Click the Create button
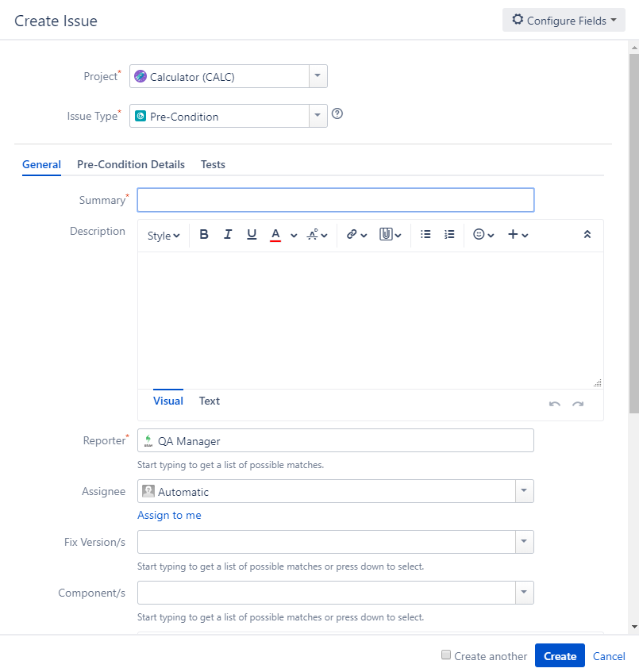The height and width of the screenshot is (672, 639). pos(560,655)
